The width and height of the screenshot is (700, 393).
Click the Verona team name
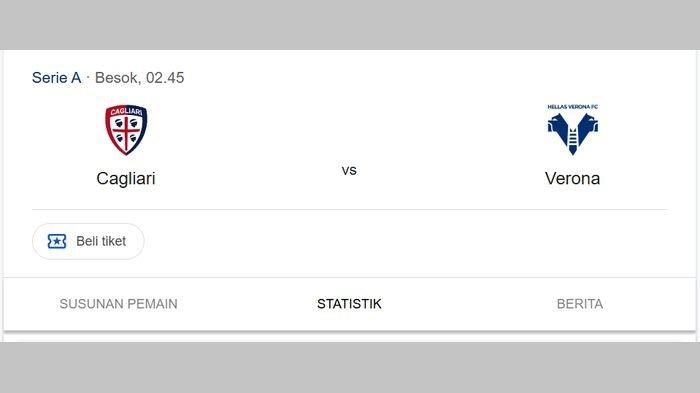coord(572,178)
